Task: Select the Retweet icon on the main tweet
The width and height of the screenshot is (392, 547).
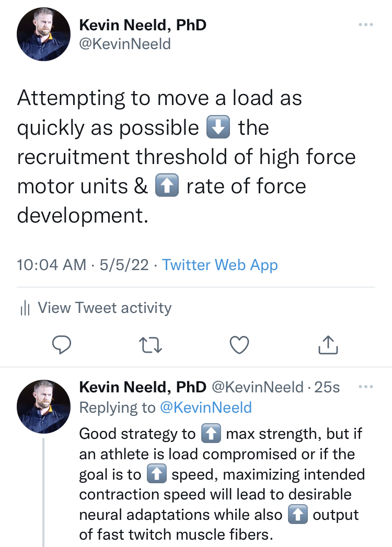Action: (x=151, y=344)
